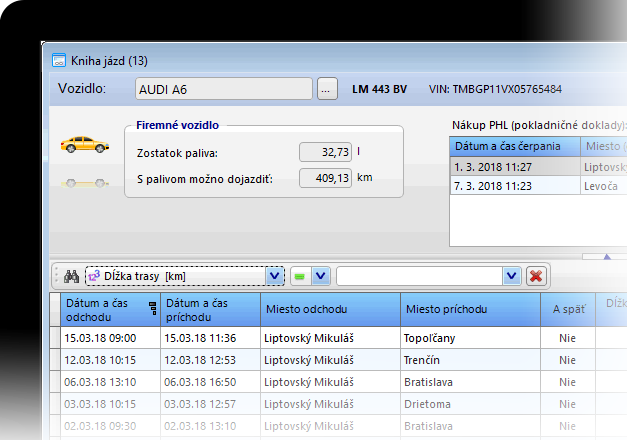The height and width of the screenshot is (440, 627).
Task: Select the yellow company car icon
Action: tap(85, 144)
